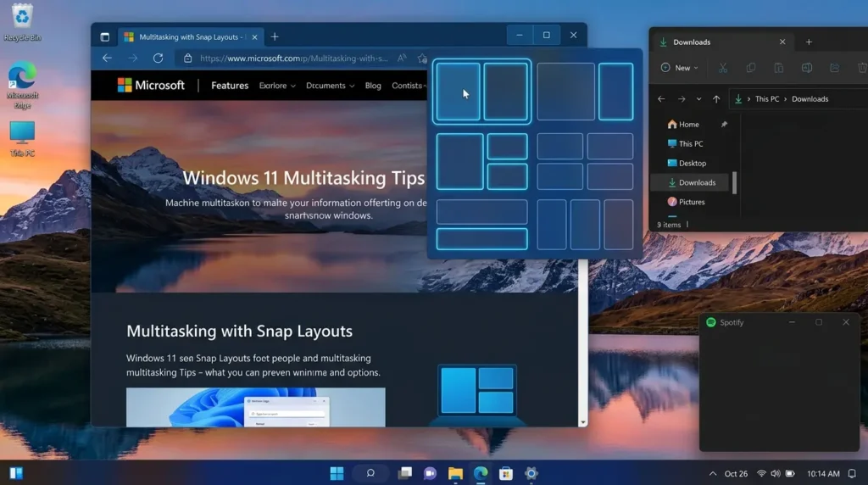Snap to top half of horizontal split layout

(x=481, y=212)
